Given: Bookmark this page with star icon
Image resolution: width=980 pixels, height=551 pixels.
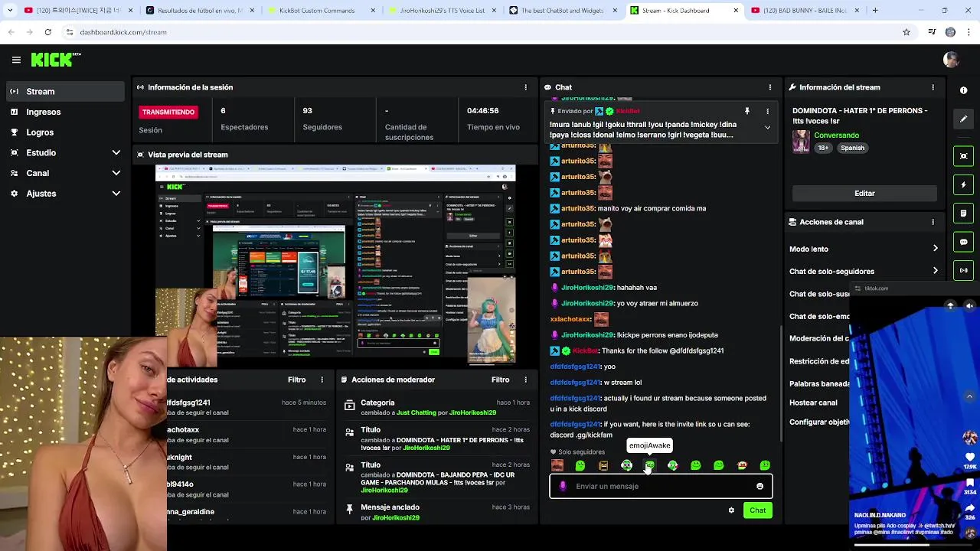Looking at the screenshot, I should 906,32.
